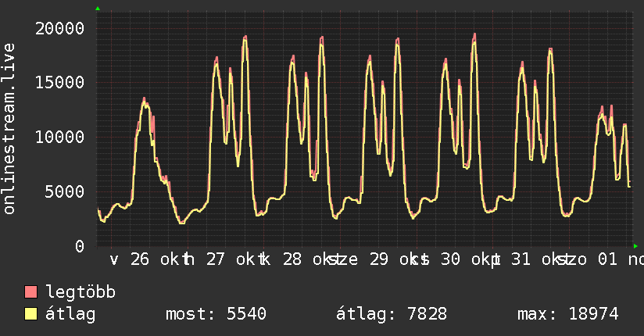Select the átlag legend label next to yellow swatch
644x336 pixels.
click(70, 314)
